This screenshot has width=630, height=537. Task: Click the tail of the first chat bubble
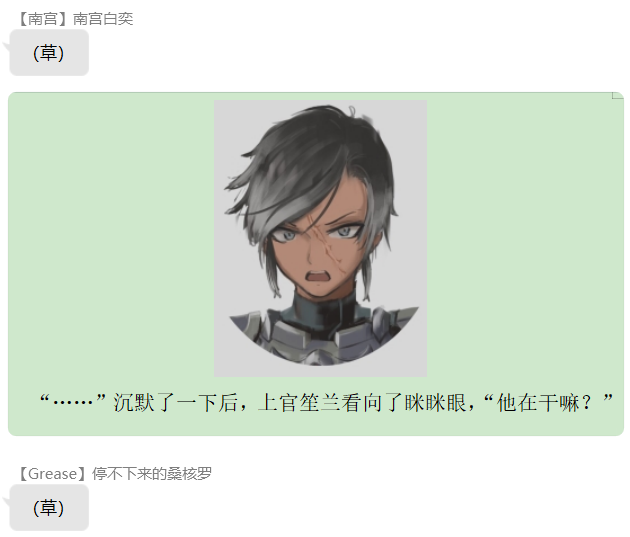tap(6, 46)
